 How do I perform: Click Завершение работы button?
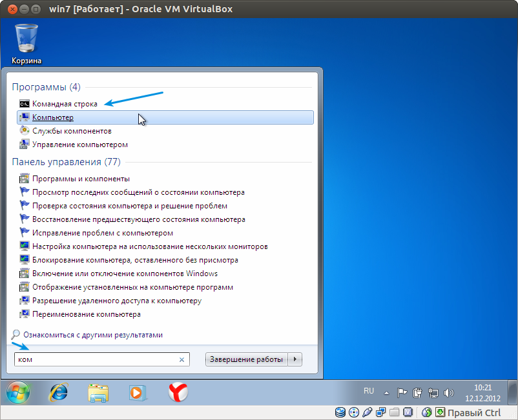tap(247, 359)
